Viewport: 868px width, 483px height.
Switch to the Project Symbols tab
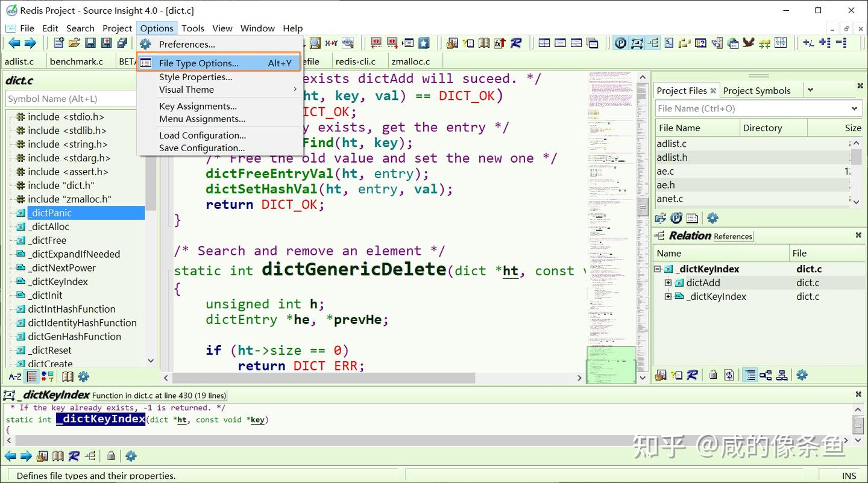[756, 90]
